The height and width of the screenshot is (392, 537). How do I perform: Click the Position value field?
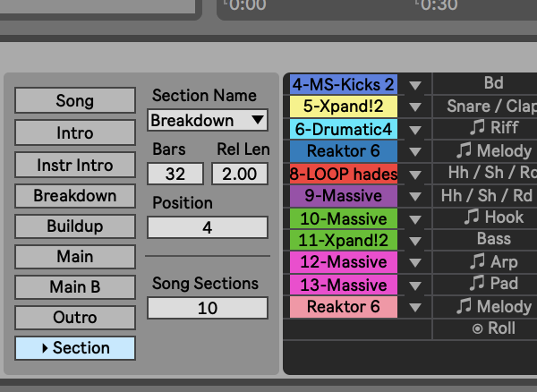[x=208, y=228]
